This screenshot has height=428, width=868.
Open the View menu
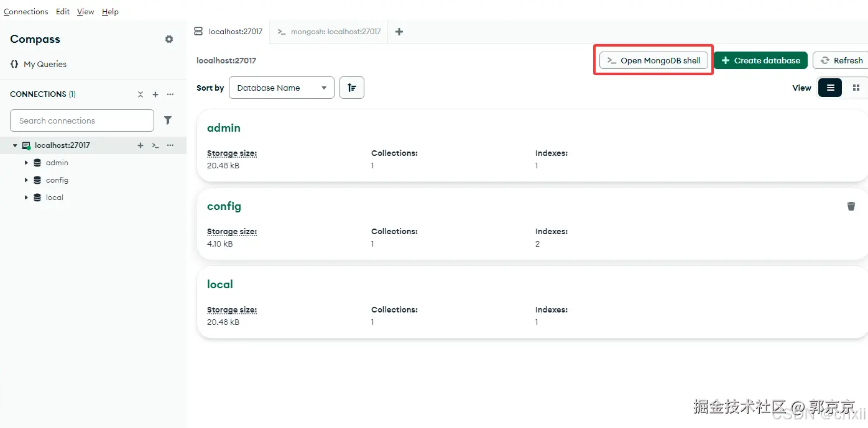[86, 12]
